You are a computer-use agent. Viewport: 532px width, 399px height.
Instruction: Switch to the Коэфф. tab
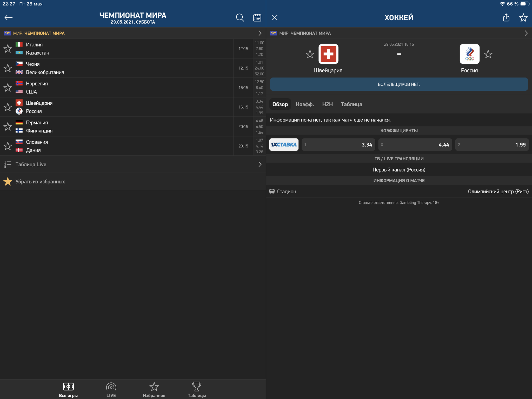pos(305,104)
